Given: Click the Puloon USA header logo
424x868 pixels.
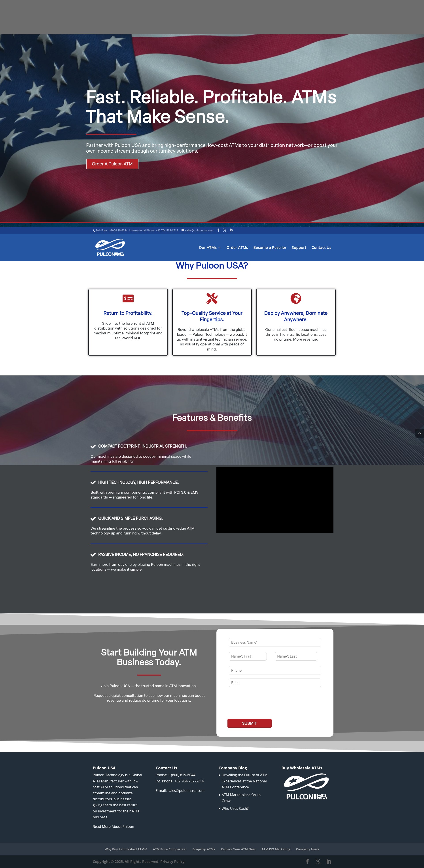Looking at the screenshot, I should (110, 248).
